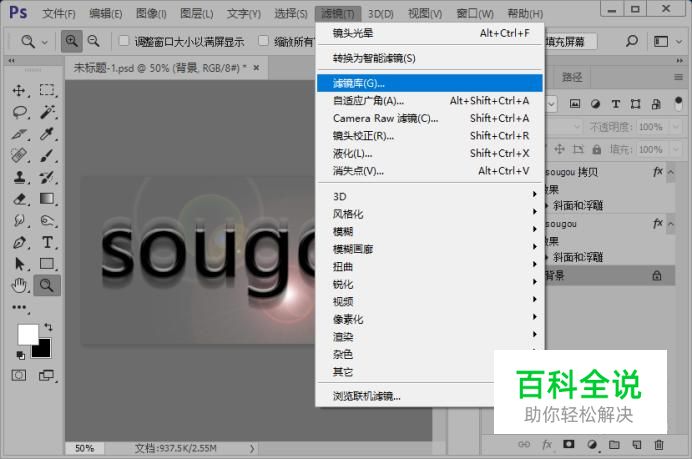The height and width of the screenshot is (459, 692).
Task: Select the Clone Stamp tool
Action: point(19,177)
